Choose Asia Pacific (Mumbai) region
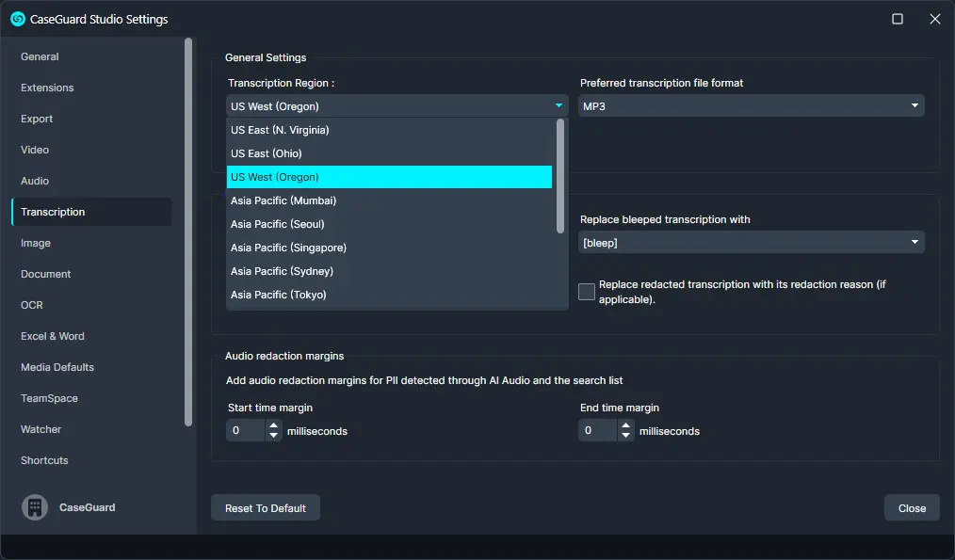 389,200
